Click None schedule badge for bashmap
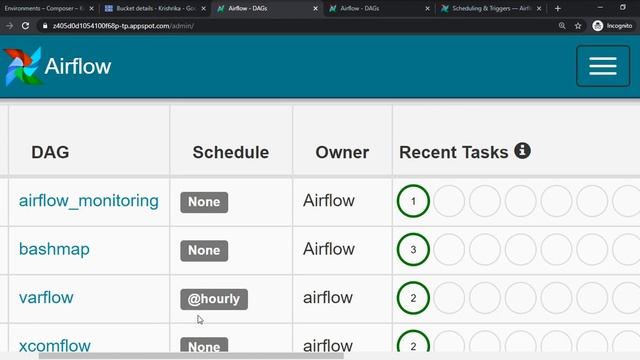This screenshot has width=640, height=360. tap(204, 251)
